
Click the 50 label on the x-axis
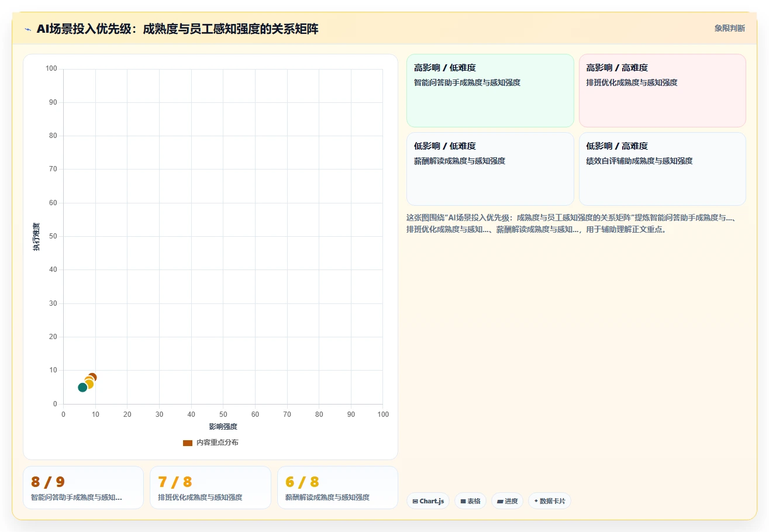pos(223,414)
